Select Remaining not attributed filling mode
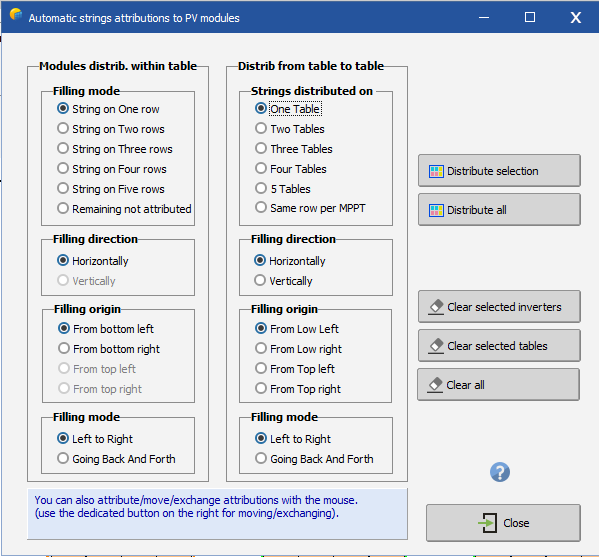This screenshot has height=557, width=599. click(x=124, y=209)
